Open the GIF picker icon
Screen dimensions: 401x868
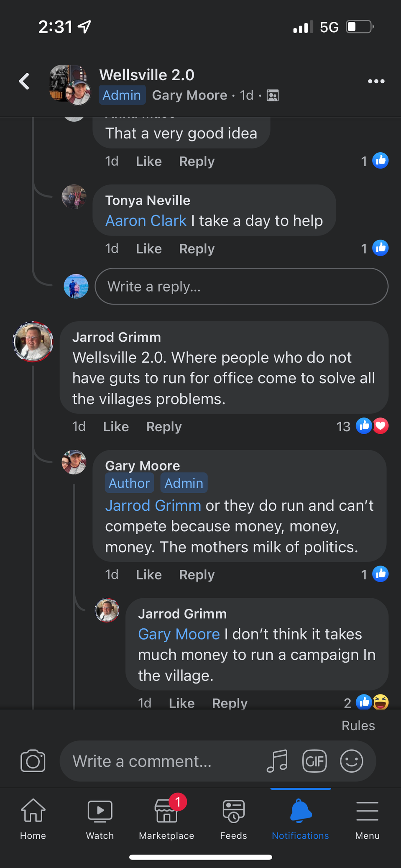point(314,761)
